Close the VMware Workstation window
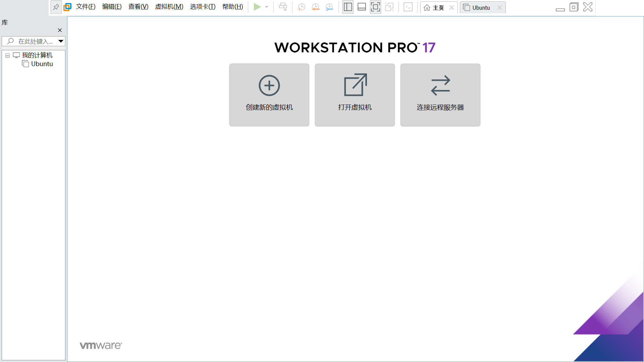Screen dimensions: 644x362 [588, 7]
